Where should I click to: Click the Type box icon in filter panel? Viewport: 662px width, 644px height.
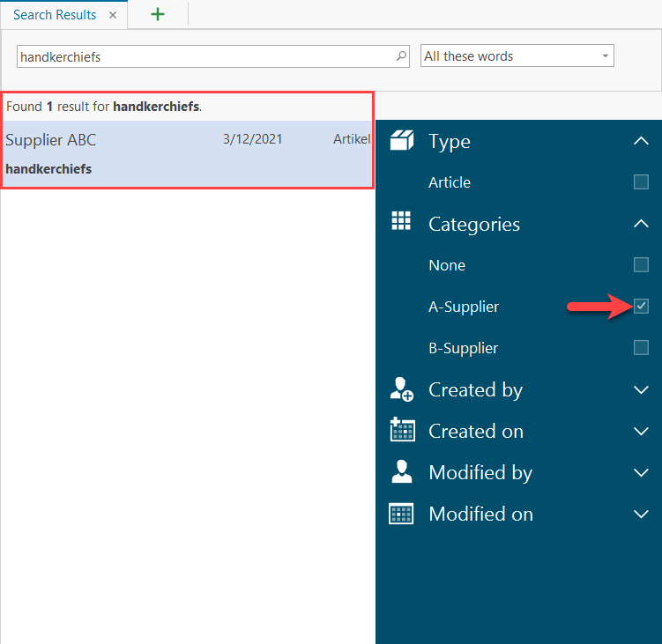tap(402, 141)
